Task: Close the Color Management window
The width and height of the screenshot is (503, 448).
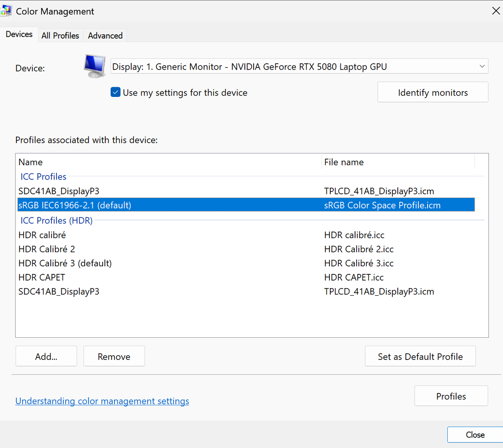Action: (496, 11)
